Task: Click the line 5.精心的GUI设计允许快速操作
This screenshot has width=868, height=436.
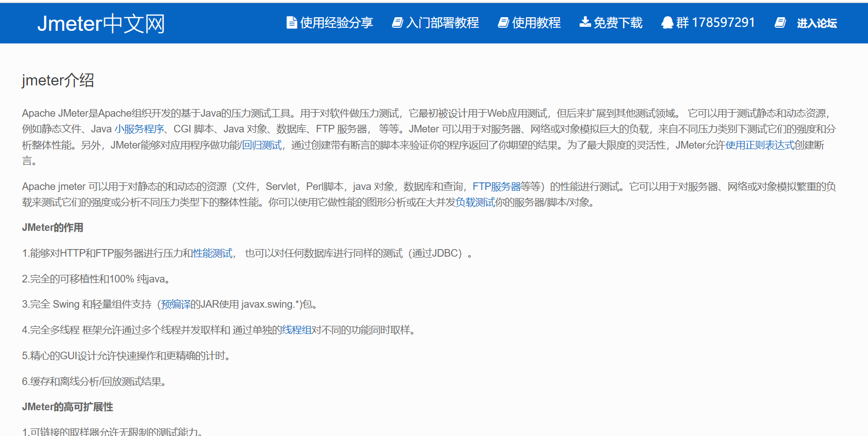Action: coord(128,356)
